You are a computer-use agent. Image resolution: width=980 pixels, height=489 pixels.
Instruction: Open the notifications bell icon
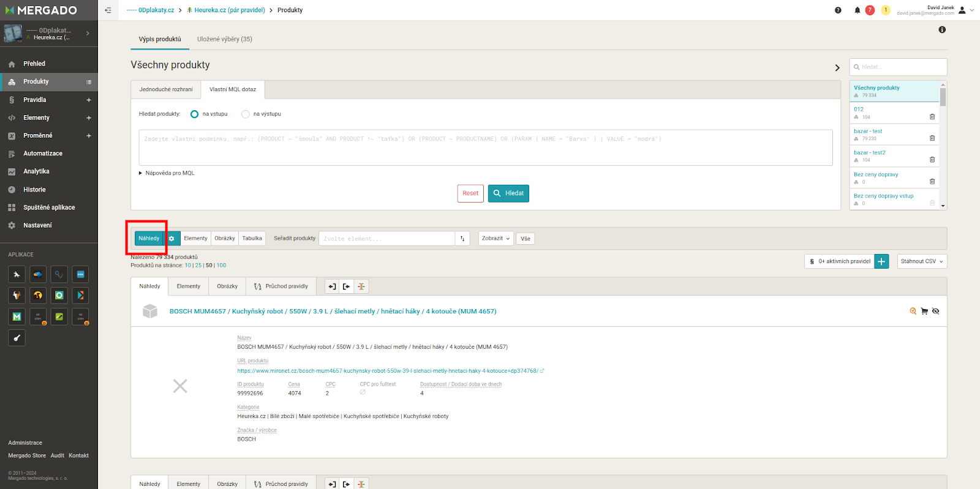coord(857,10)
